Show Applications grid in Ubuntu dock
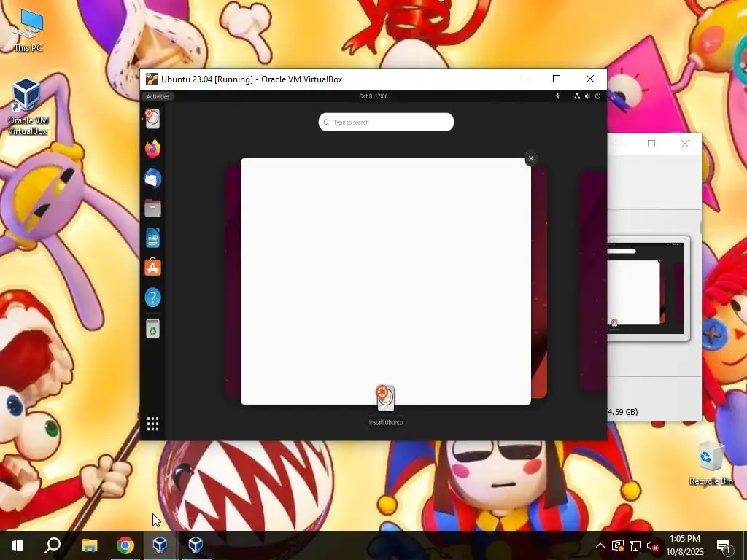Viewport: 747px width, 560px height. [152, 424]
